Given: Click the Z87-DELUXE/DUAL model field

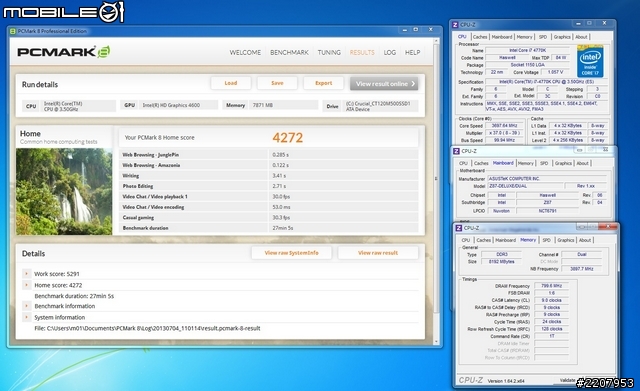Looking at the screenshot, I should [525, 186].
